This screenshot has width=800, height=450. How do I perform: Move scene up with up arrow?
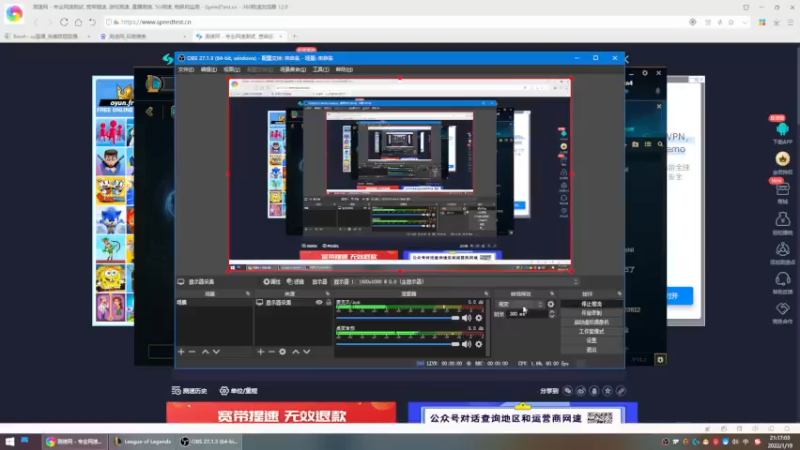point(205,352)
